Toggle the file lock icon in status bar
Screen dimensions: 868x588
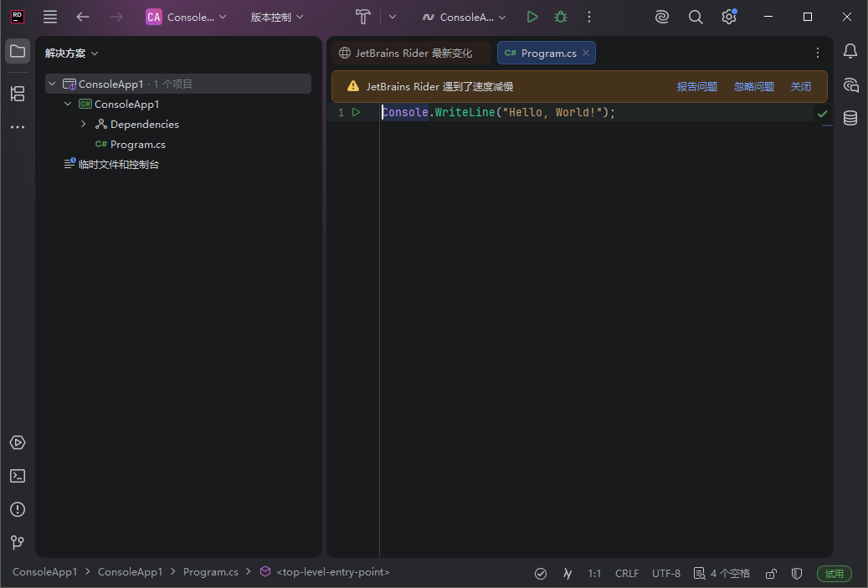770,573
